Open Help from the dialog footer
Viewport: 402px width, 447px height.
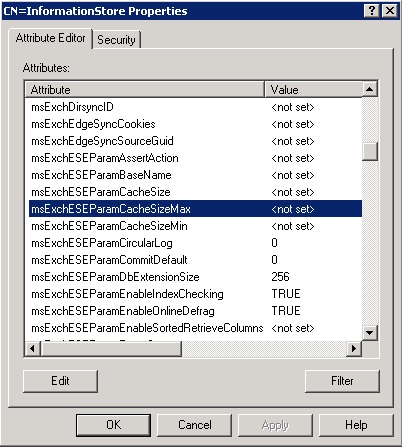click(x=356, y=425)
